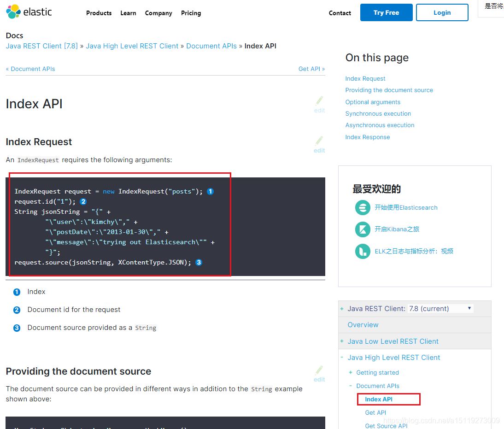Click callout marker 1 in the code block
This screenshot has width=504, height=429.
210,191
